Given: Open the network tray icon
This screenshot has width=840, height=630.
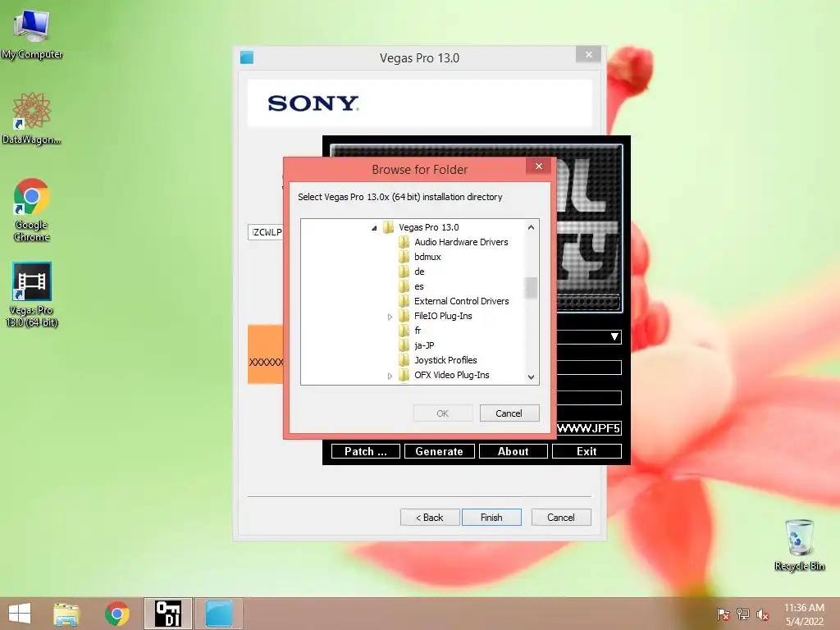Looking at the screenshot, I should 743,614.
